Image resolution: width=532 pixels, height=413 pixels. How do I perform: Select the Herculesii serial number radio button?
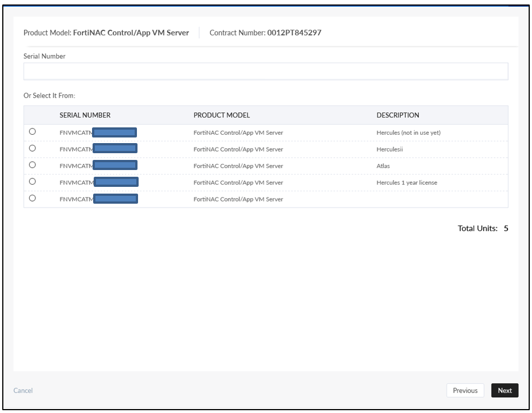(x=32, y=148)
